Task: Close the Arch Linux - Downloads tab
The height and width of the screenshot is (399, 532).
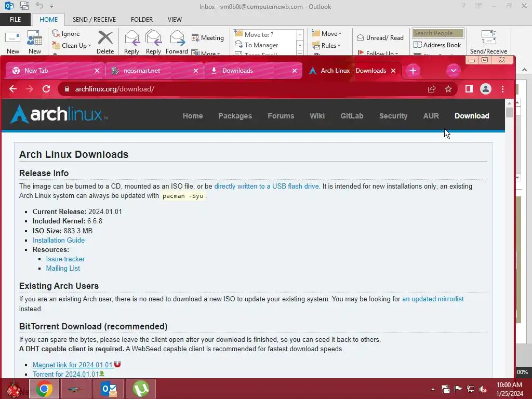Action: 393,71
